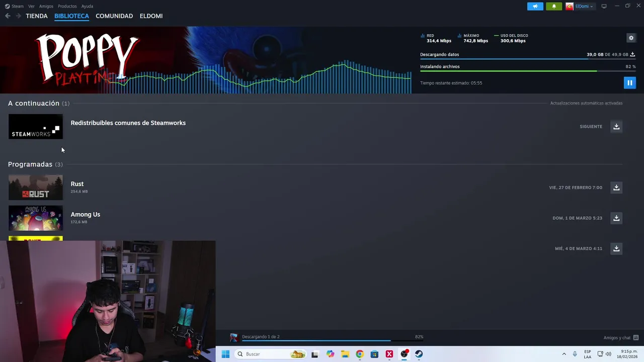The image size is (644, 362).
Task: Click 'DOM, 1 DE MARZO 5:23' schedule text
Action: [577, 218]
